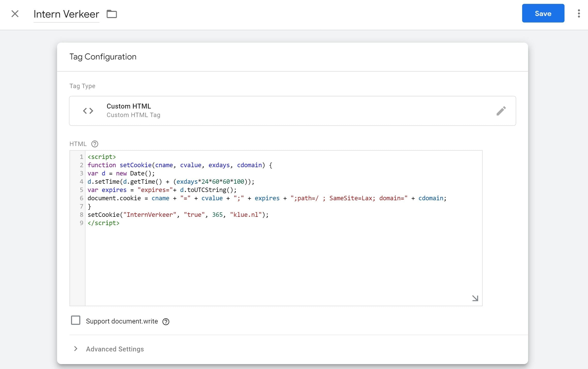Click the pencil icon to edit the tag type
The height and width of the screenshot is (369, 588).
pos(501,111)
